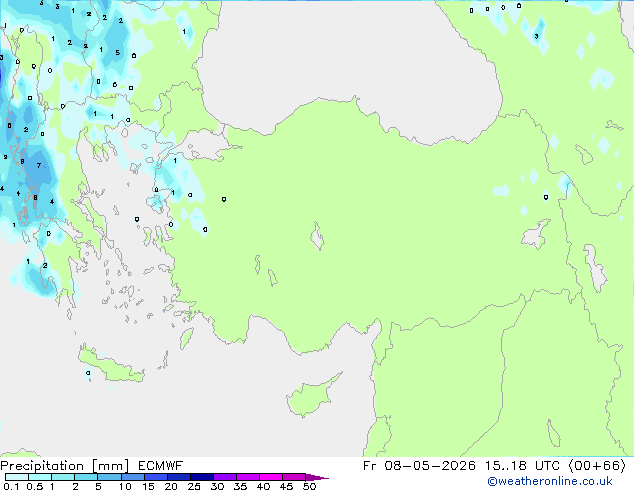Click legend swatch between 40 and 45
Viewport: 634px width, 490px height.
[x=271, y=477]
